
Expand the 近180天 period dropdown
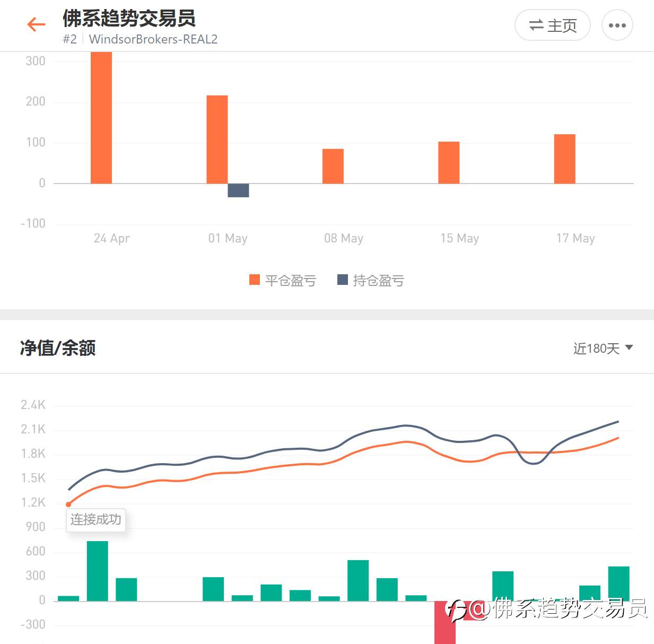point(603,348)
